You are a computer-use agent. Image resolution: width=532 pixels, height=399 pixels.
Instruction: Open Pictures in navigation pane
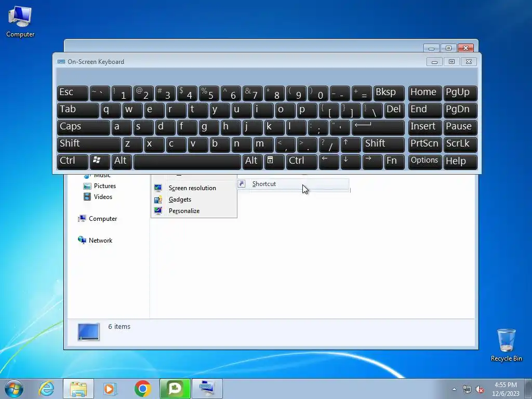pos(104,186)
